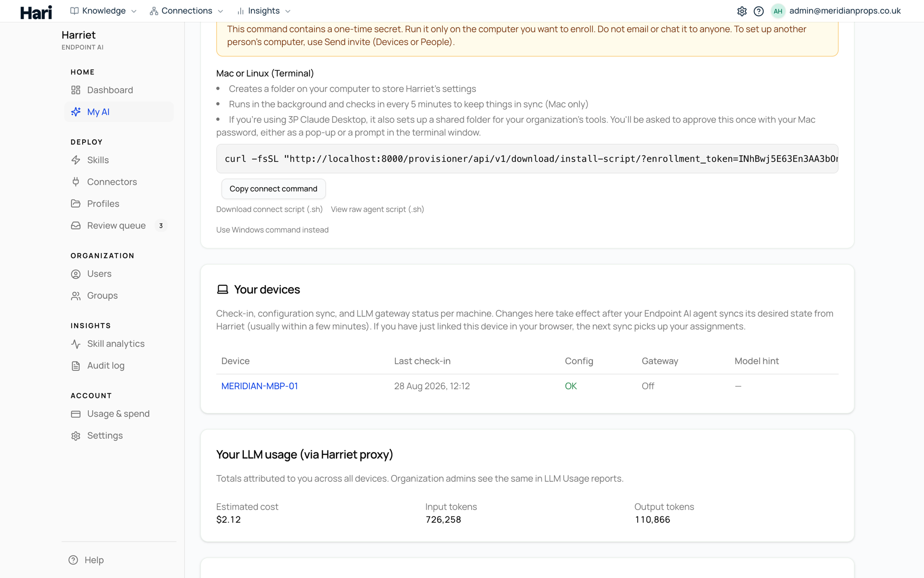Image resolution: width=924 pixels, height=578 pixels.
Task: Click the Dashboard grid icon
Action: [x=76, y=90]
